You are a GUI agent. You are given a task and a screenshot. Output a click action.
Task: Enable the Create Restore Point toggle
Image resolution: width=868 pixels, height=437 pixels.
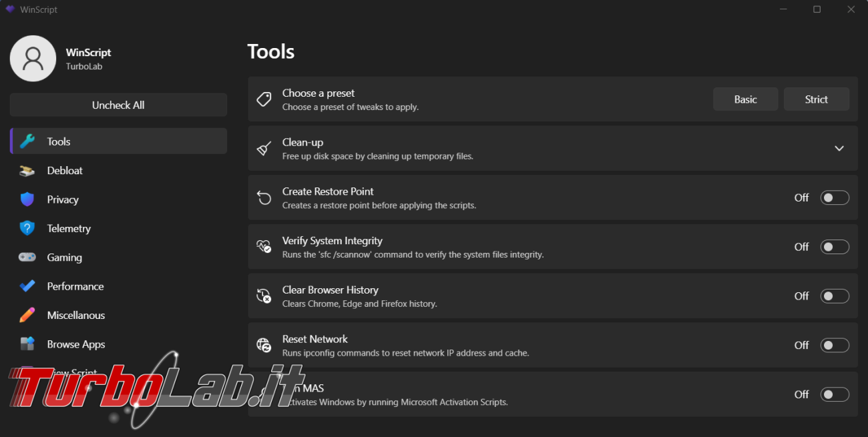[835, 197]
